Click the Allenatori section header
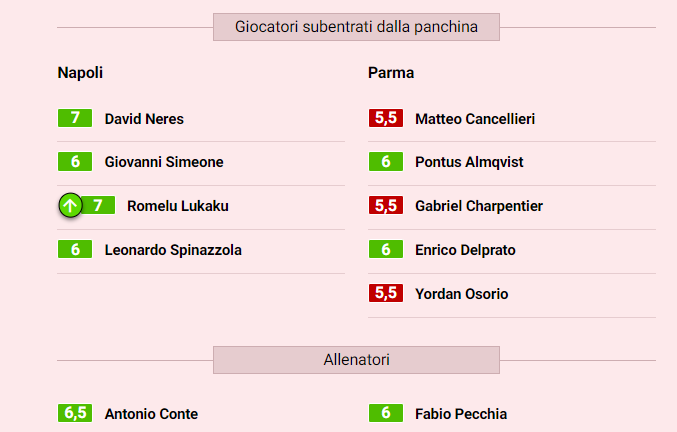The width and height of the screenshot is (677, 432). click(356, 360)
